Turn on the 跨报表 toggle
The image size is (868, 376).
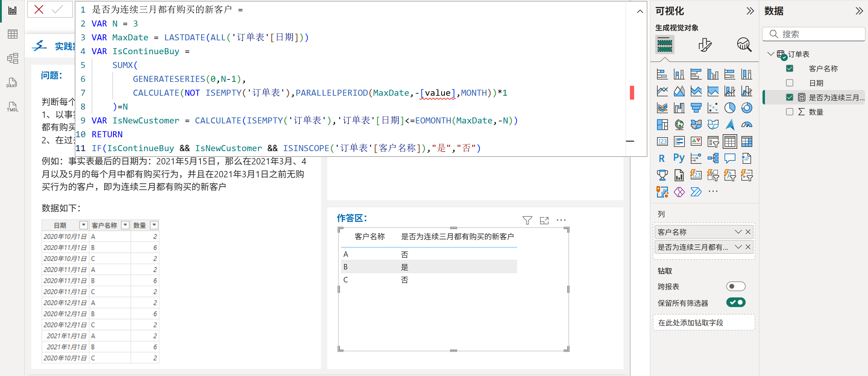point(736,287)
